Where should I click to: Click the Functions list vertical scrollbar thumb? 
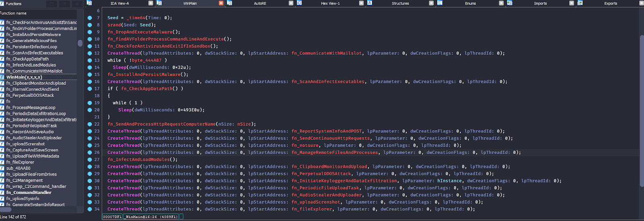80,43
